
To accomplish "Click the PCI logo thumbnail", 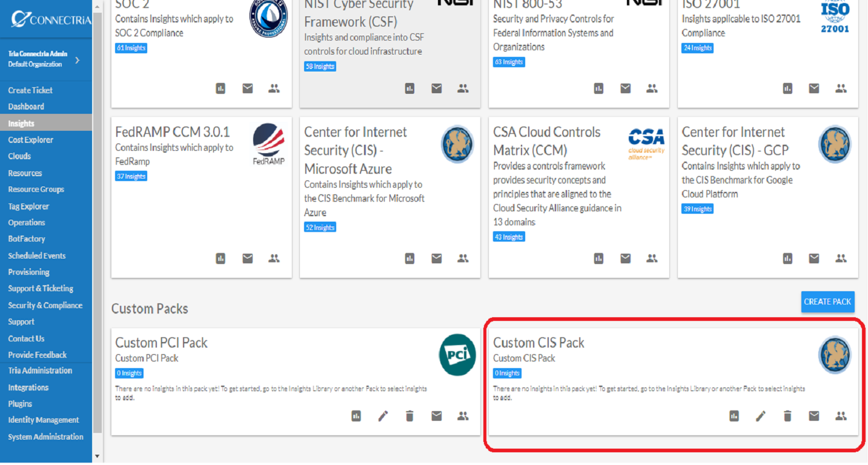I will tap(457, 355).
